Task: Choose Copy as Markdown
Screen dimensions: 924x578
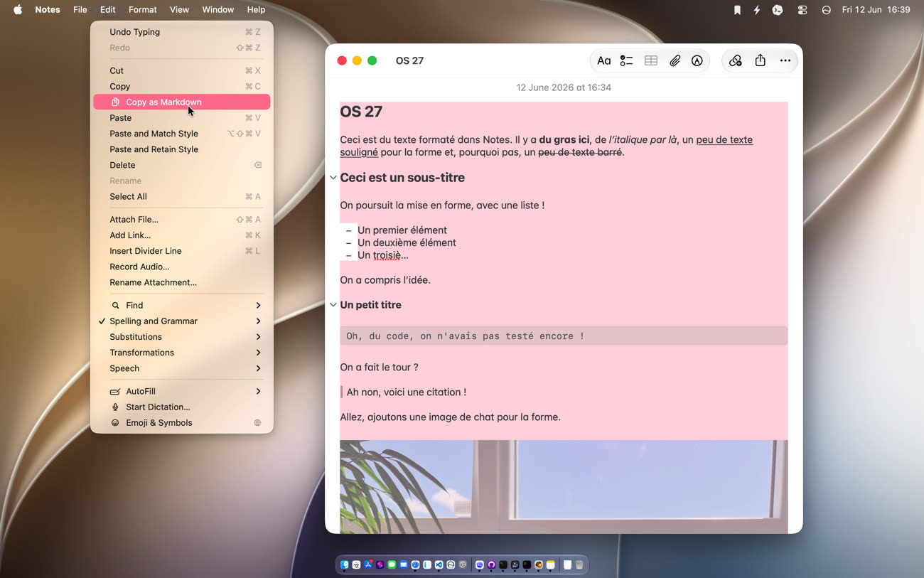Action: pyautogui.click(x=182, y=102)
